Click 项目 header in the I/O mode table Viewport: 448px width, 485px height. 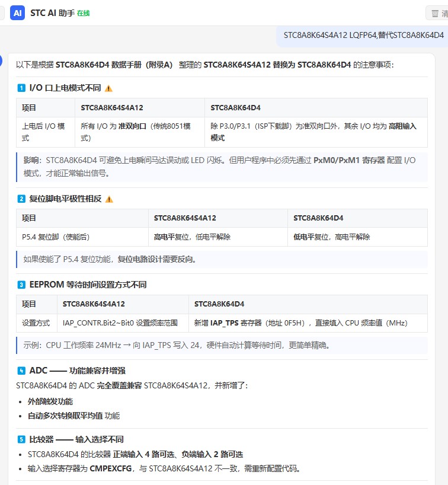point(46,108)
